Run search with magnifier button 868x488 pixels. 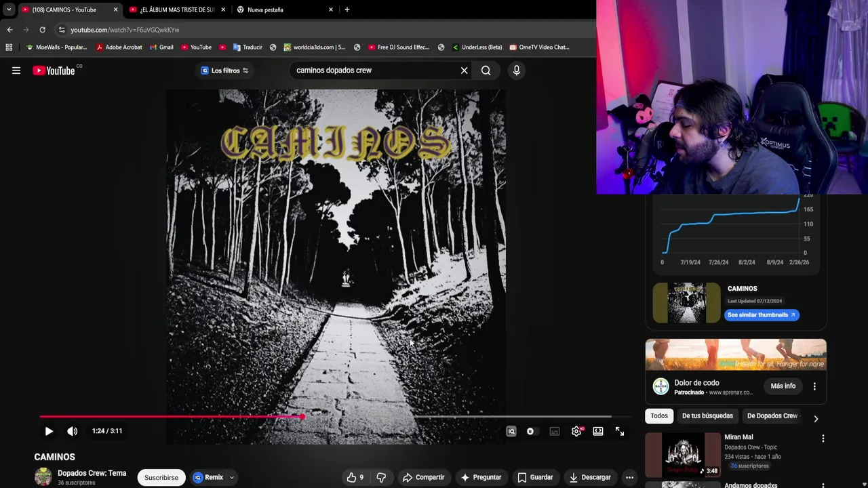(486, 70)
